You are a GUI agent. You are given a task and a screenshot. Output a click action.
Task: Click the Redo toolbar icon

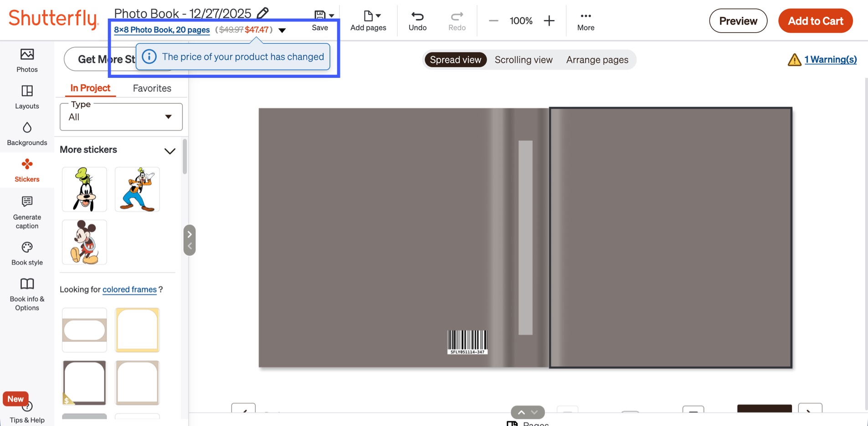coord(457,21)
